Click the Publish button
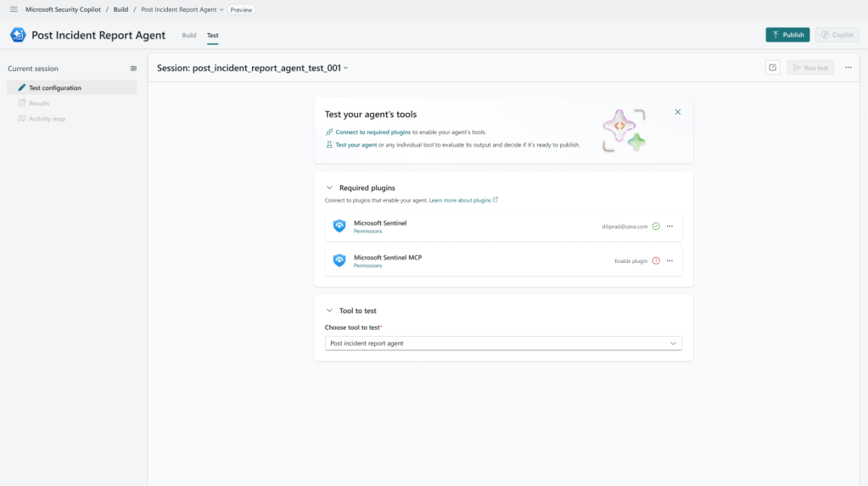The width and height of the screenshot is (868, 486). pos(787,35)
